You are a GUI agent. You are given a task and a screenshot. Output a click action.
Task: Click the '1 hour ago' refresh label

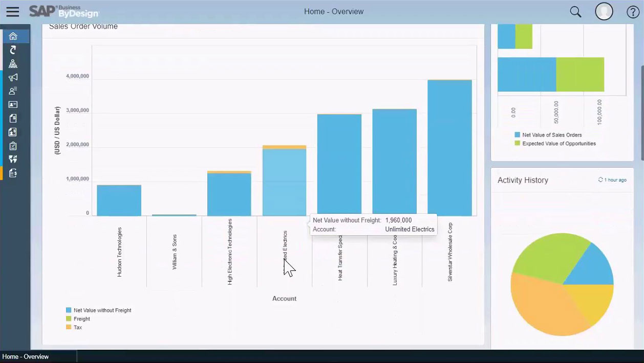615,180
